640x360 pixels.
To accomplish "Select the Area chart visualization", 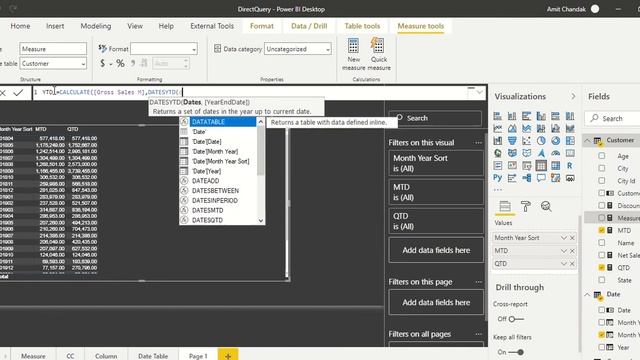I will point(512,129).
